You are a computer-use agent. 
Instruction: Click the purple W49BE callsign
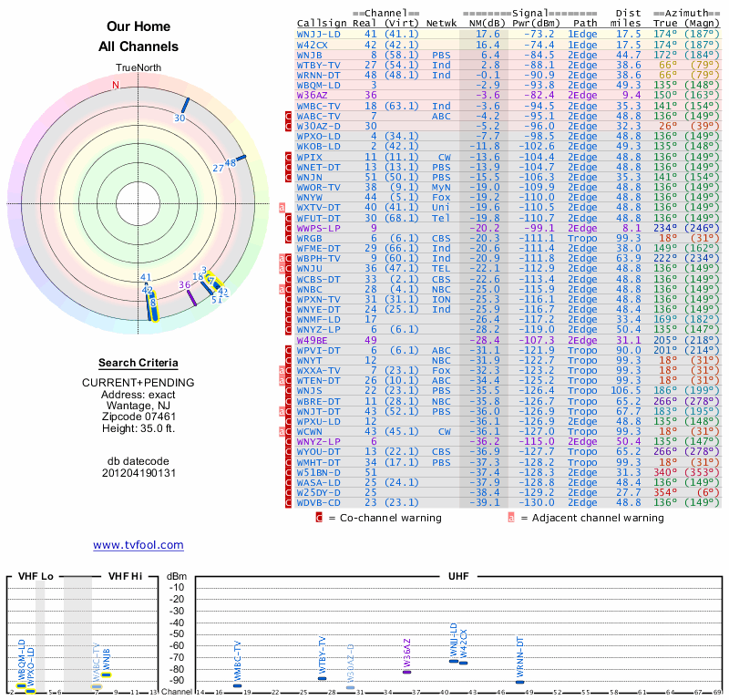(311, 339)
